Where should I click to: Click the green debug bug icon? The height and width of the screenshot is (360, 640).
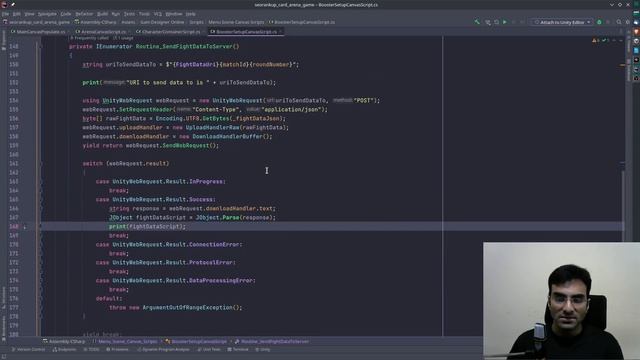[x=599, y=22]
